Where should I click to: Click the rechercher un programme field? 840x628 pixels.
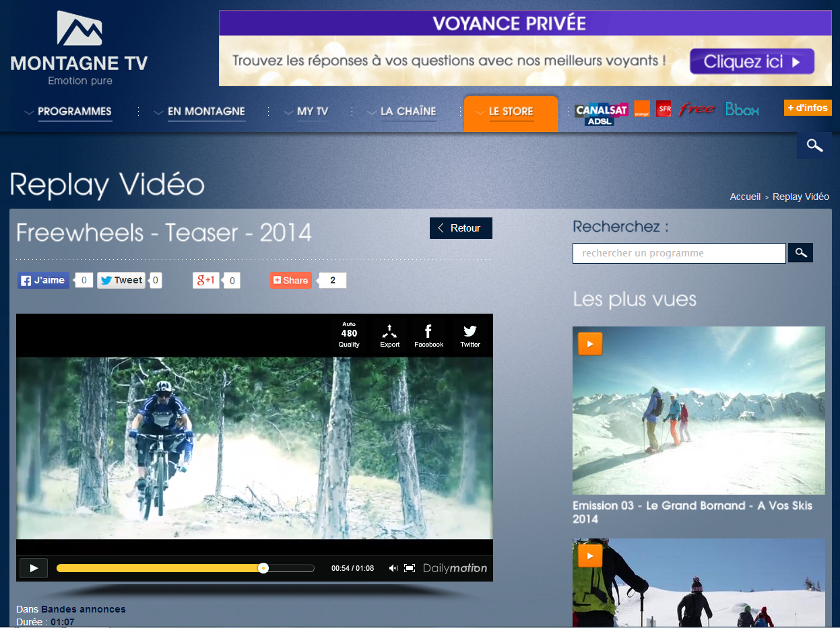pos(678,253)
